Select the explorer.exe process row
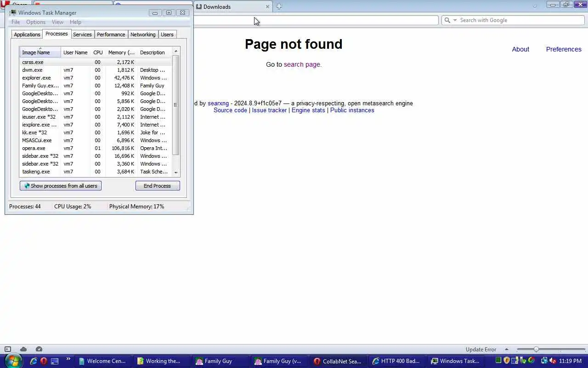Image resolution: width=588 pixels, height=368 pixels. 96,78
